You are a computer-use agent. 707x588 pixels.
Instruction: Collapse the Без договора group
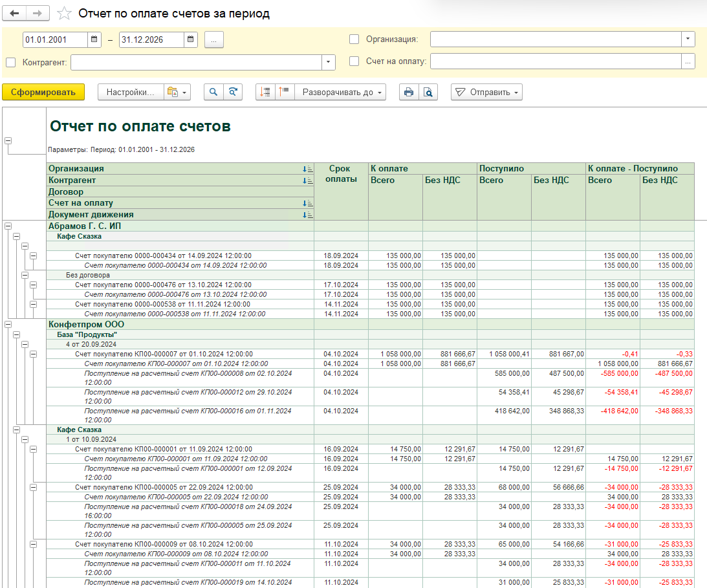click(25, 275)
